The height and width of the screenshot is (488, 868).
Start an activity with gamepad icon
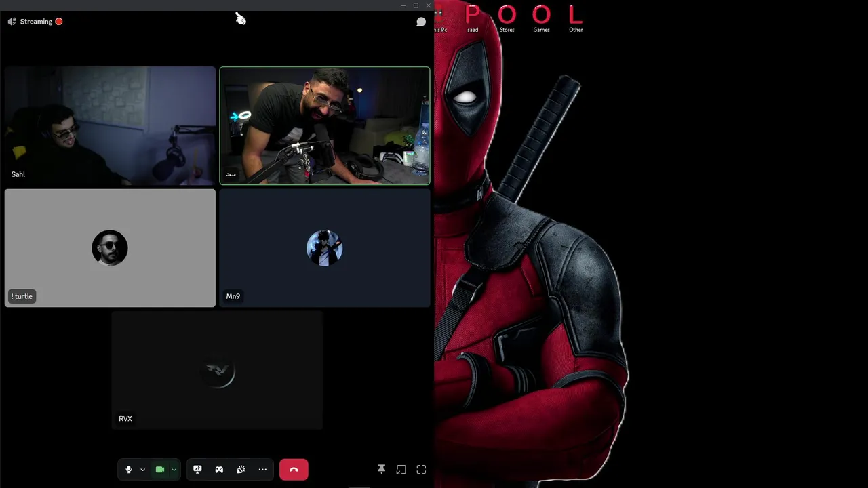click(219, 470)
